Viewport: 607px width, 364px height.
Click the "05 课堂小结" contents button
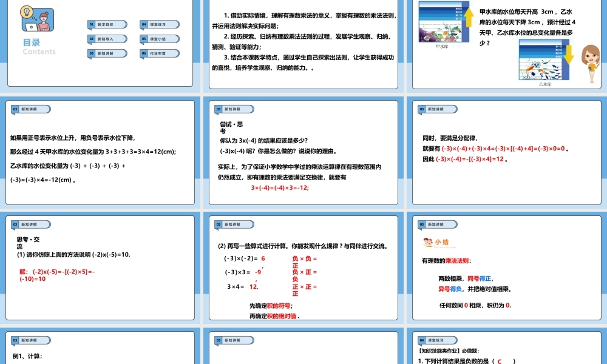pyautogui.click(x=158, y=39)
